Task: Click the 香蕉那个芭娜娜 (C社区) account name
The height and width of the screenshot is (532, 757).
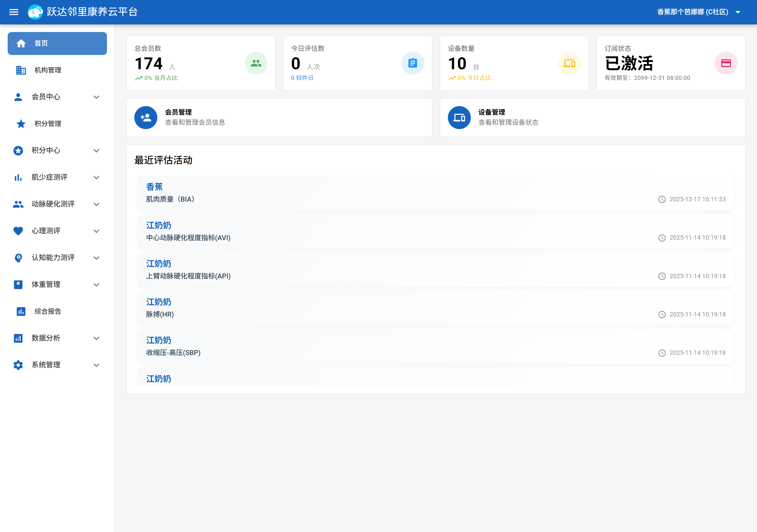Action: (x=692, y=12)
